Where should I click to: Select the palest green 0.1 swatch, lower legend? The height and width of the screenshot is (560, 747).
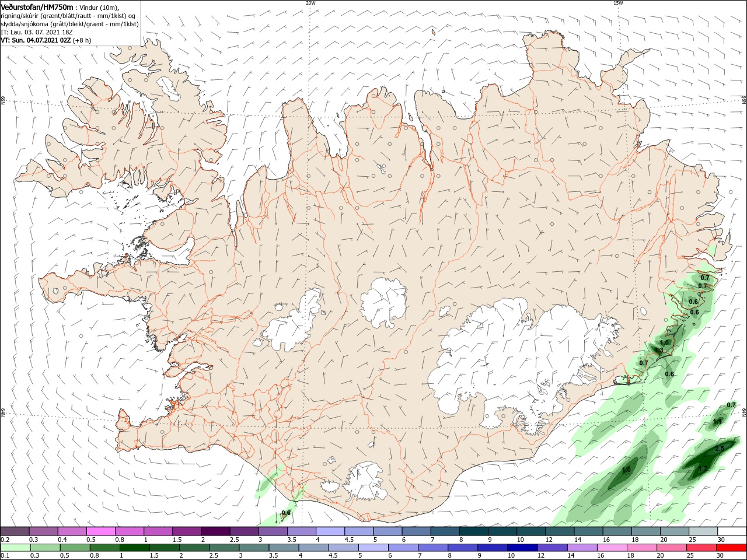[15, 548]
